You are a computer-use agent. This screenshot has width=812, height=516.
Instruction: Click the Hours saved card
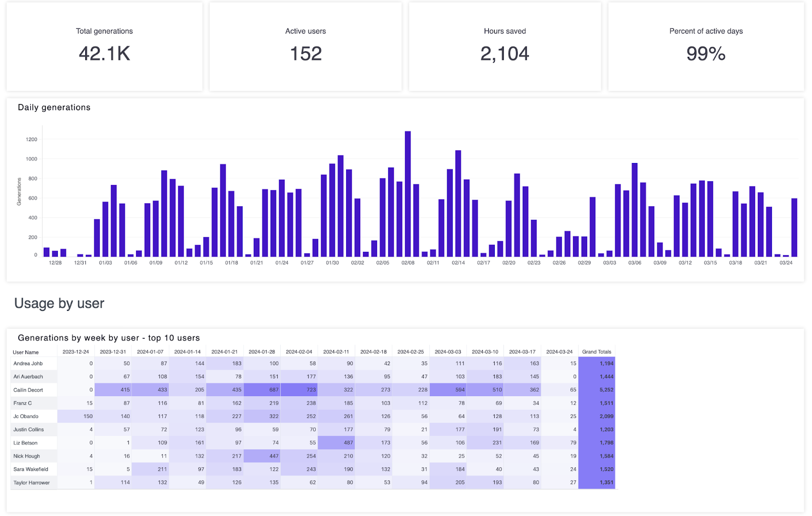(x=504, y=46)
